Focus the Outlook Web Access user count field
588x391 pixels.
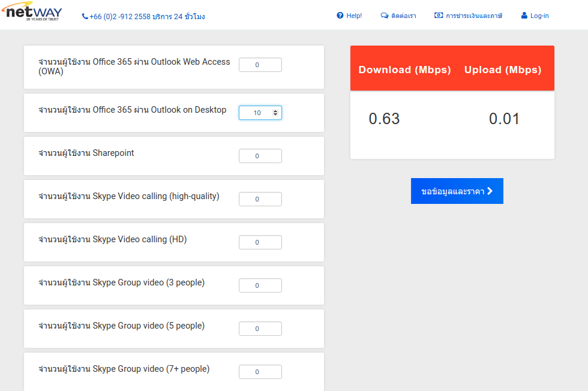pos(260,65)
